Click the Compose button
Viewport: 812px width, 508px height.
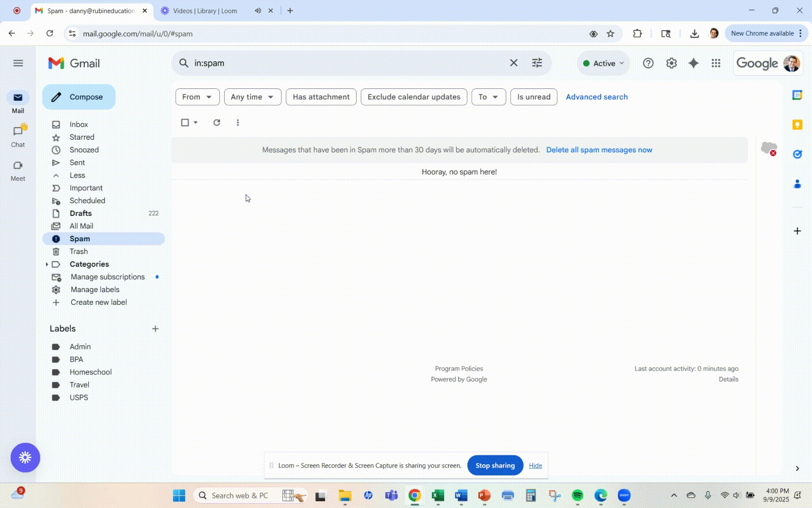(79, 97)
